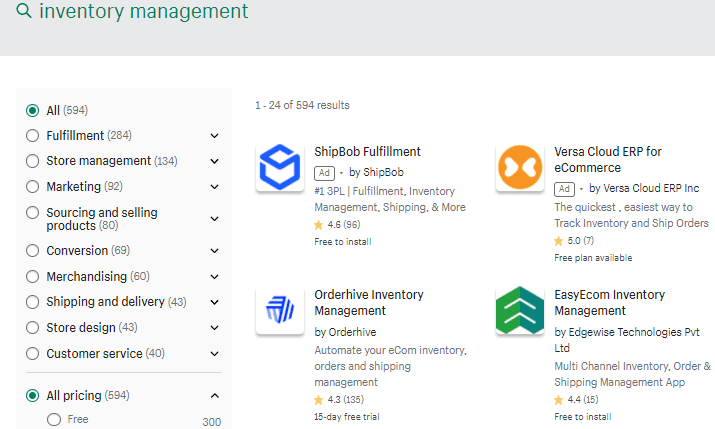
Task: Select the Conversion category radio
Action: pyautogui.click(x=32, y=251)
